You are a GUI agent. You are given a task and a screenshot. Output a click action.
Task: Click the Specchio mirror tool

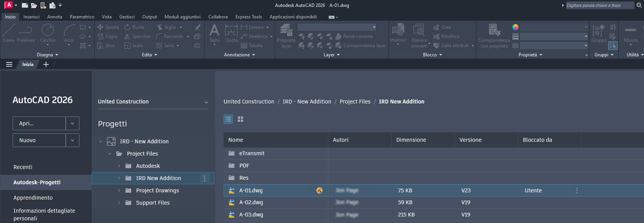(x=137, y=36)
